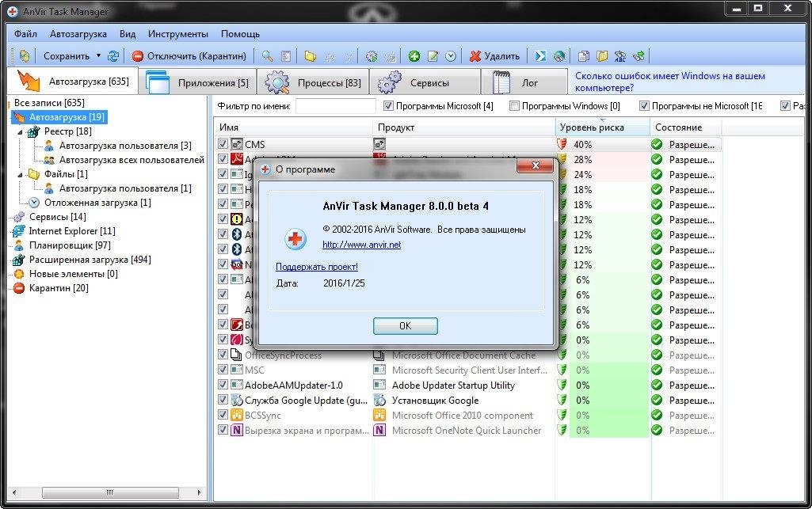812x509 pixels.
Task: Sort by the Продукт column header
Action: point(463,127)
